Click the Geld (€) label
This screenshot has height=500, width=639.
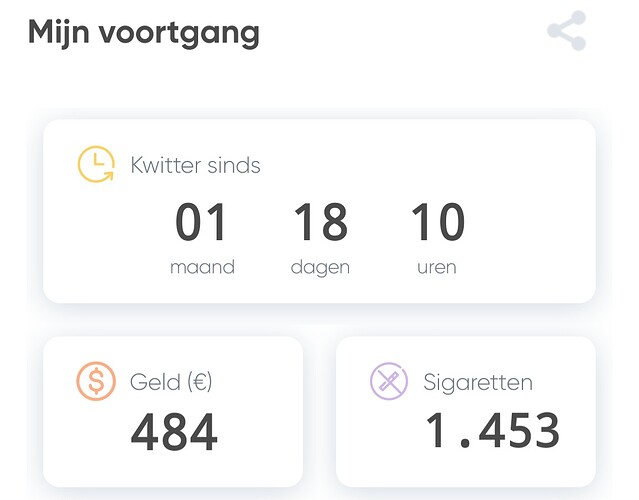click(x=171, y=382)
